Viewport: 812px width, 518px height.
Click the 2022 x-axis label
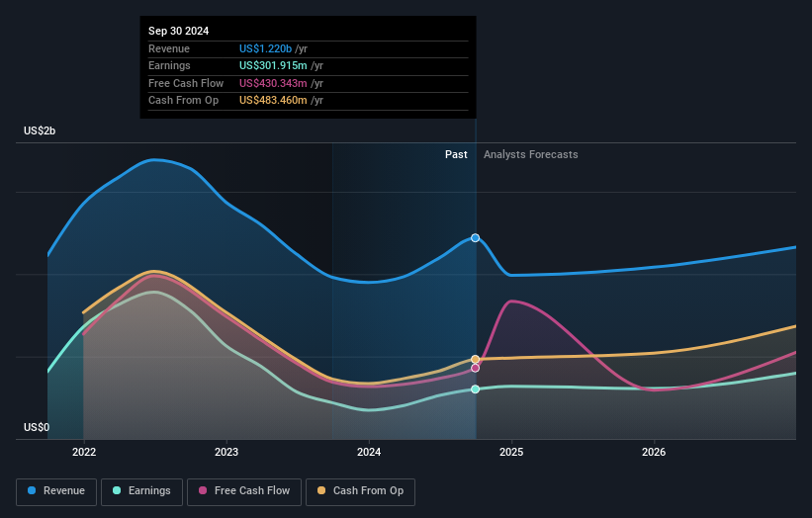(84, 452)
